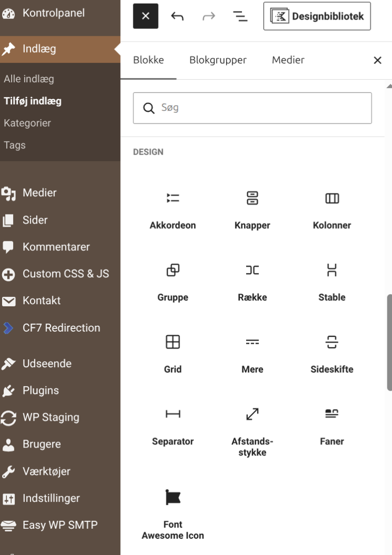
Task: Redo the last undone change
Action: pos(209,16)
